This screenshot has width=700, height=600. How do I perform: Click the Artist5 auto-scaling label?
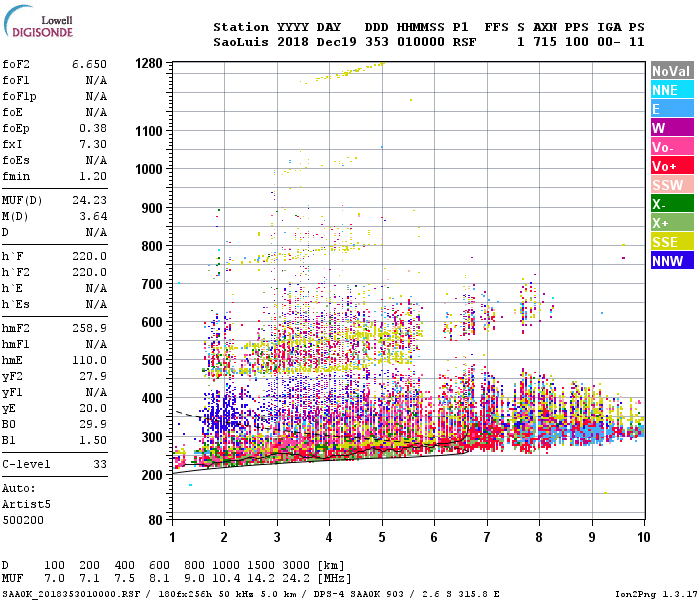[x=26, y=504]
